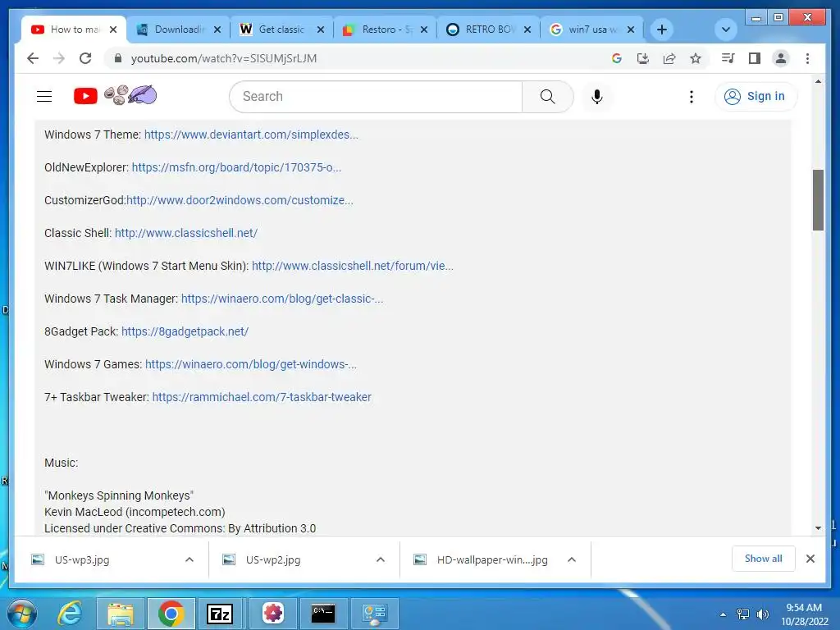This screenshot has width=840, height=630.
Task: Click the Google icon in address bar
Action: pos(617,58)
